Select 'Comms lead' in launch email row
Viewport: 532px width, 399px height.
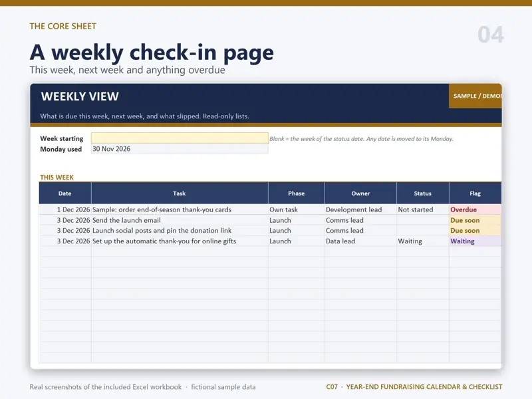coord(360,220)
